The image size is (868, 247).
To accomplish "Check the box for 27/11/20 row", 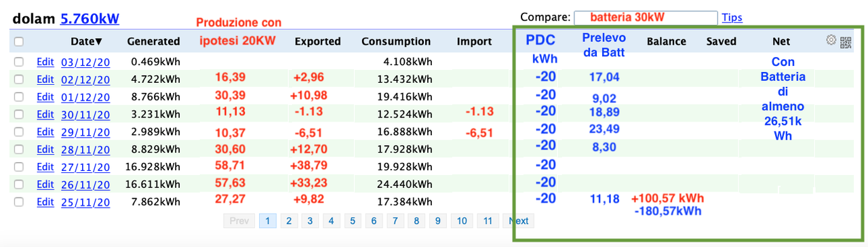I will pyautogui.click(x=19, y=166).
